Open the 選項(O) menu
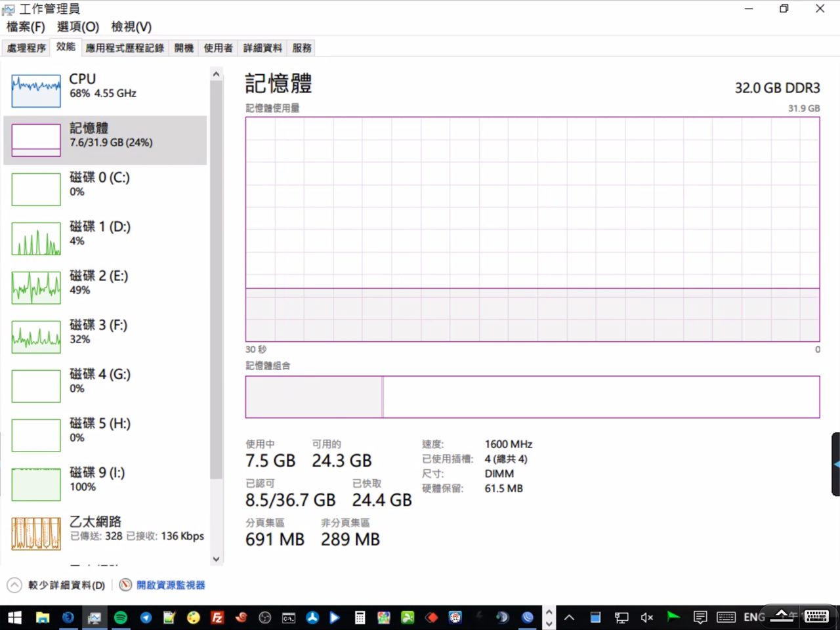 tap(77, 27)
